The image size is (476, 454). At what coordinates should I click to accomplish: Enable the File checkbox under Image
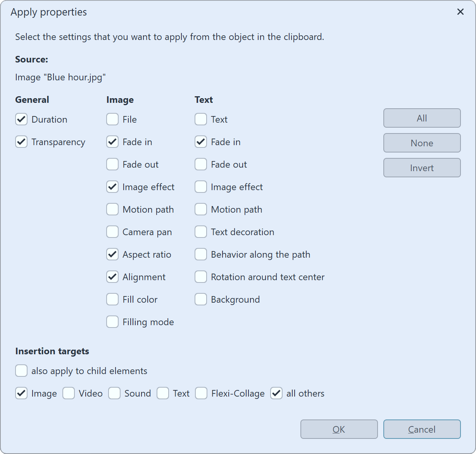[112, 119]
